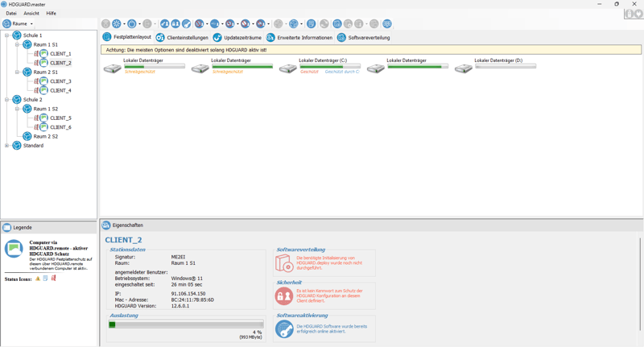Open dropdown arrow beside the snowflake icon

coord(125,24)
